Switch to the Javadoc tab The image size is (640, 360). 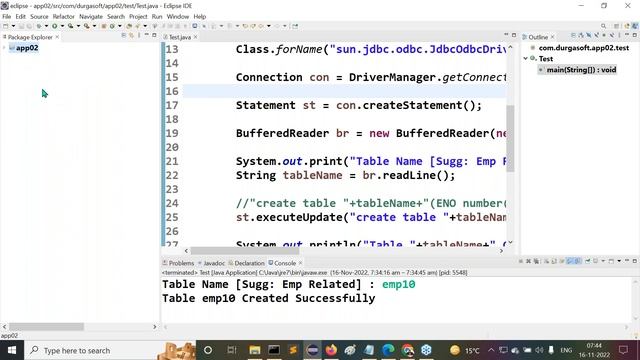[x=211, y=263]
